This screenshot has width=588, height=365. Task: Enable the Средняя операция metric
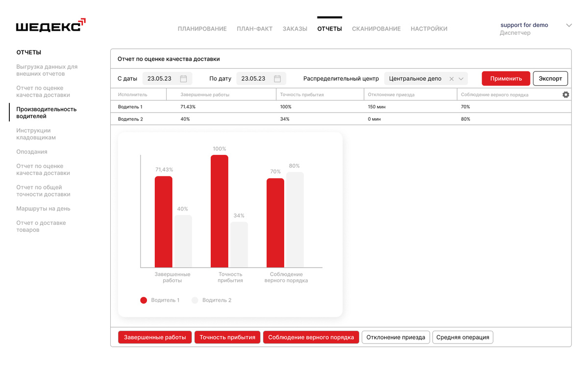463,337
